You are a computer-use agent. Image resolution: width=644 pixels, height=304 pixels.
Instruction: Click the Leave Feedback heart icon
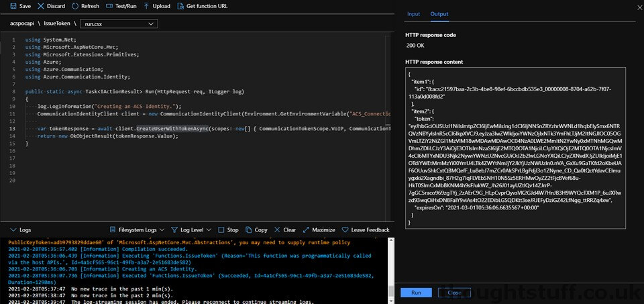click(x=345, y=230)
